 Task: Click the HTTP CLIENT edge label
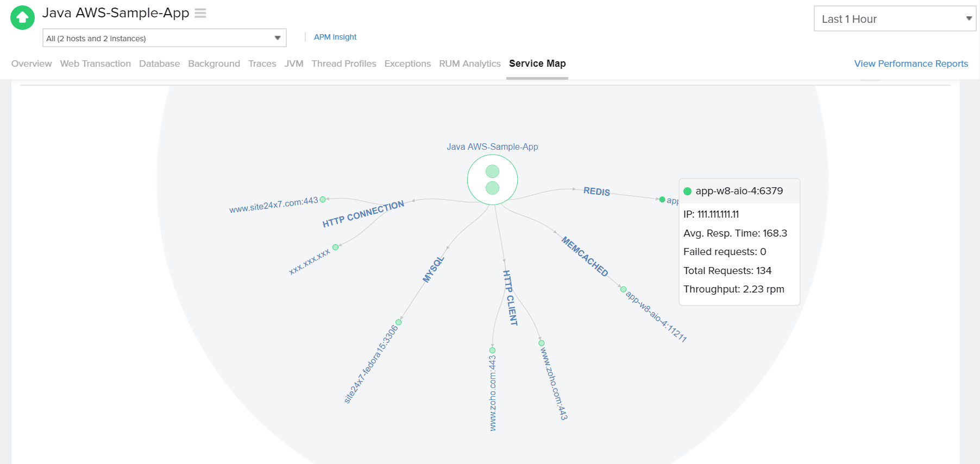[510, 297]
